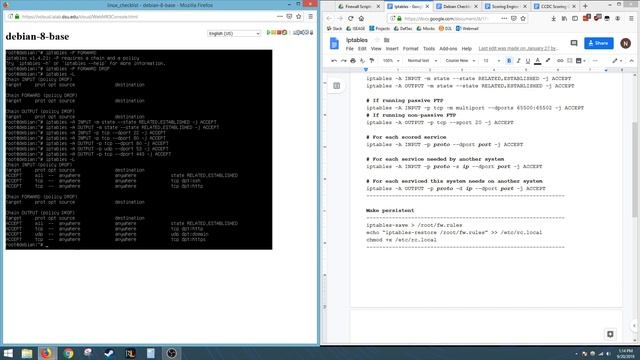The height and width of the screenshot is (360, 640).
Task: Open the font size 12 dropdown
Action: pos(491,61)
